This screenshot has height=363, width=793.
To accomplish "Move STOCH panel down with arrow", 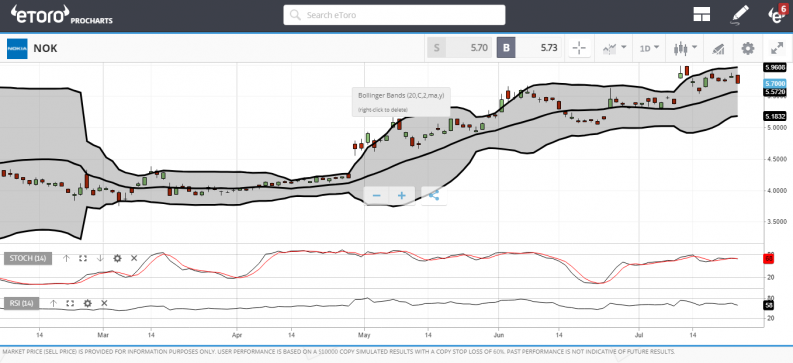I will click(100, 258).
